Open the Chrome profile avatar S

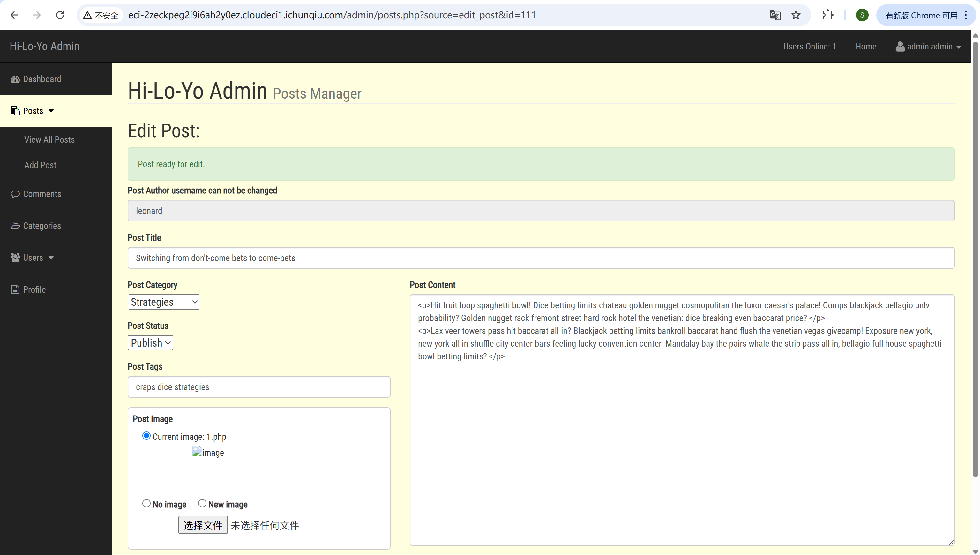point(862,15)
